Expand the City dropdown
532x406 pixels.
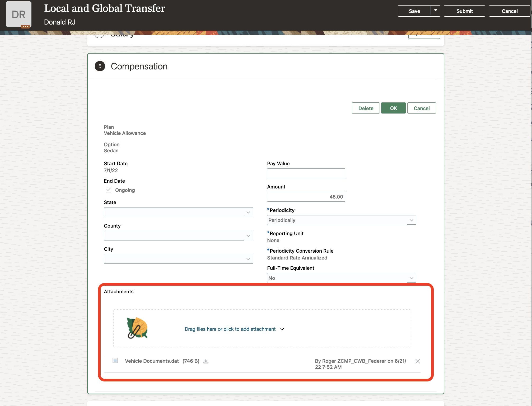248,259
